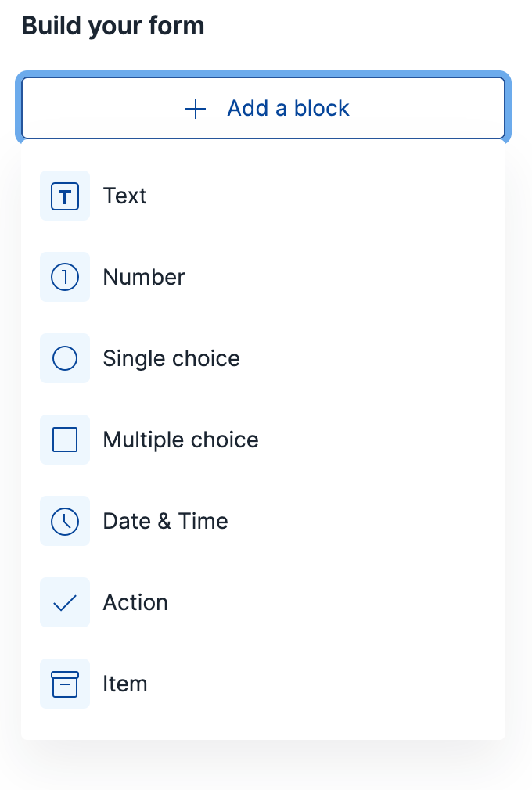Screen dimensions: 532x790
Task: Click the plus icon on Add a block
Action: [196, 109]
